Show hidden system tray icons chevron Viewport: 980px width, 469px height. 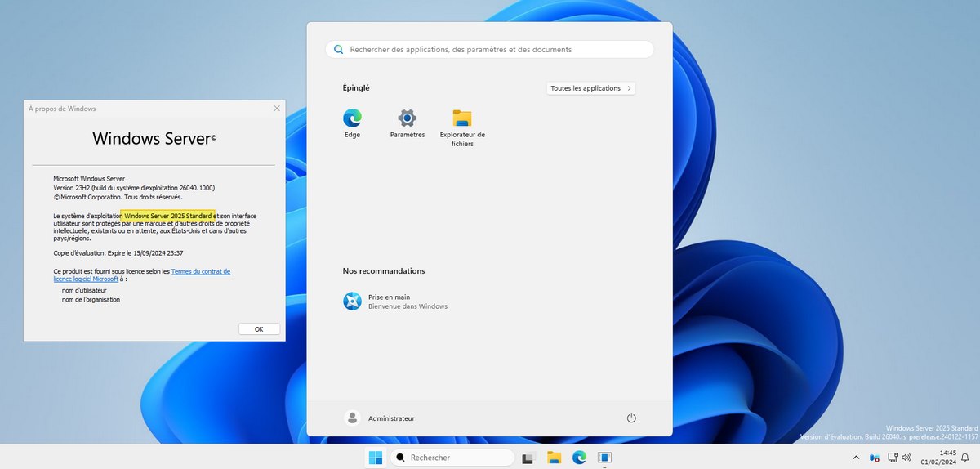pyautogui.click(x=856, y=458)
